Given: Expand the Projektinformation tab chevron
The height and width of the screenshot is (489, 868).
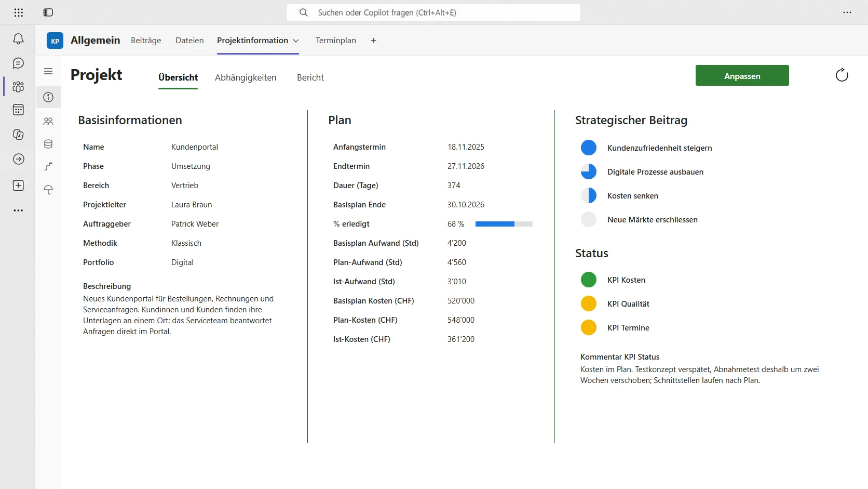Looking at the screenshot, I should pos(296,41).
